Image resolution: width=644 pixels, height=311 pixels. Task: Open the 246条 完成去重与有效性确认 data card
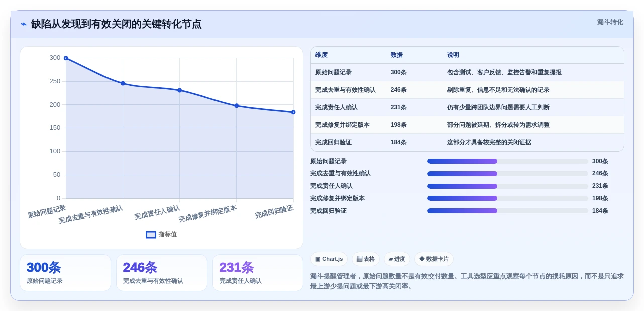162,273
